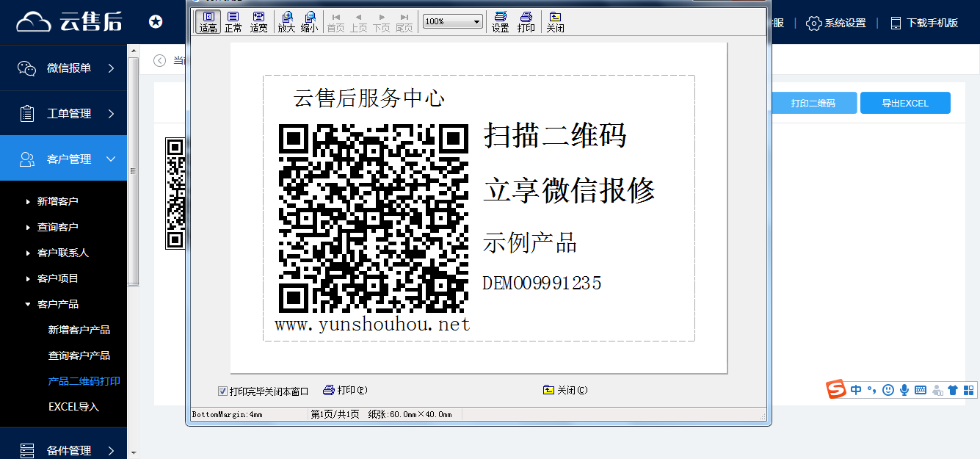Click the sidebar scrollbar up arrow
980x459 pixels.
tap(133, 50)
